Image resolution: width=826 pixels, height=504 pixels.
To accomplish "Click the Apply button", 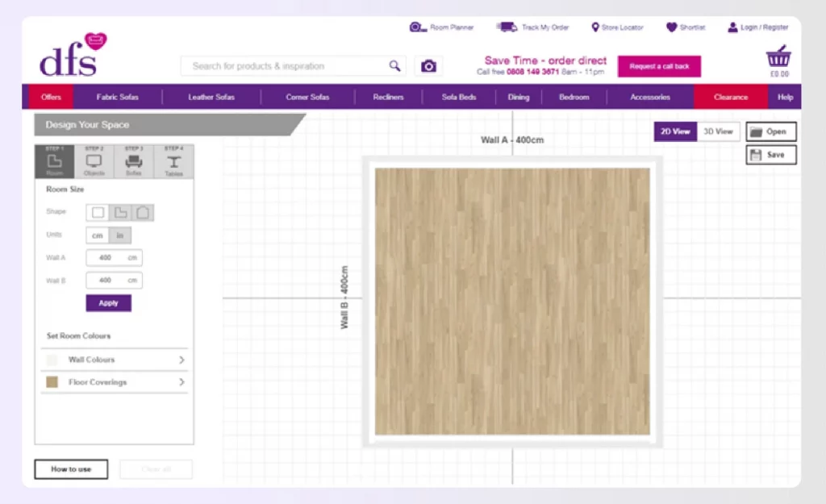I will (x=108, y=303).
